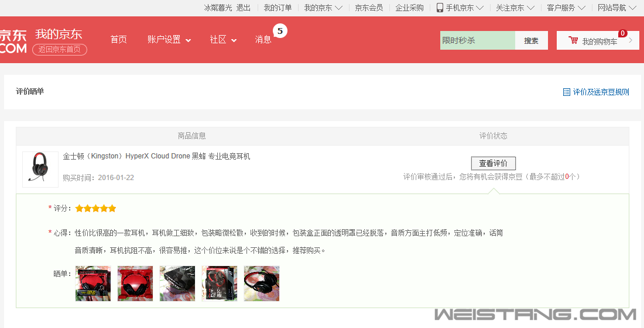Open fourth review photo of package back
The image size is (644, 328).
point(220,284)
